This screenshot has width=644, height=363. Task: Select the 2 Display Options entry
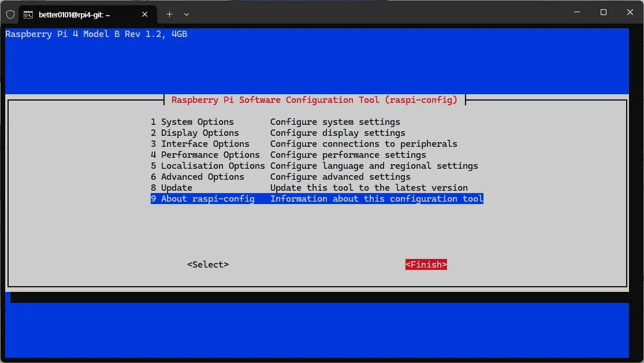click(x=317, y=133)
